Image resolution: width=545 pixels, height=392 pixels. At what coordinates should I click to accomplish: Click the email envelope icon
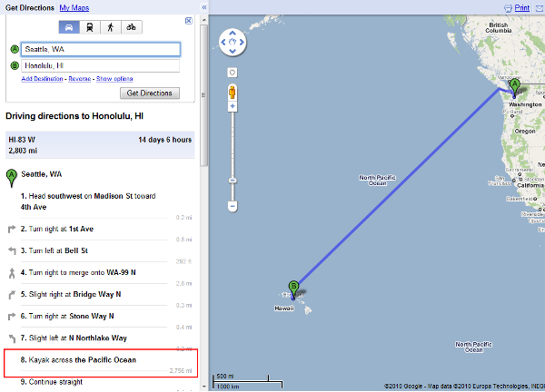540,8
